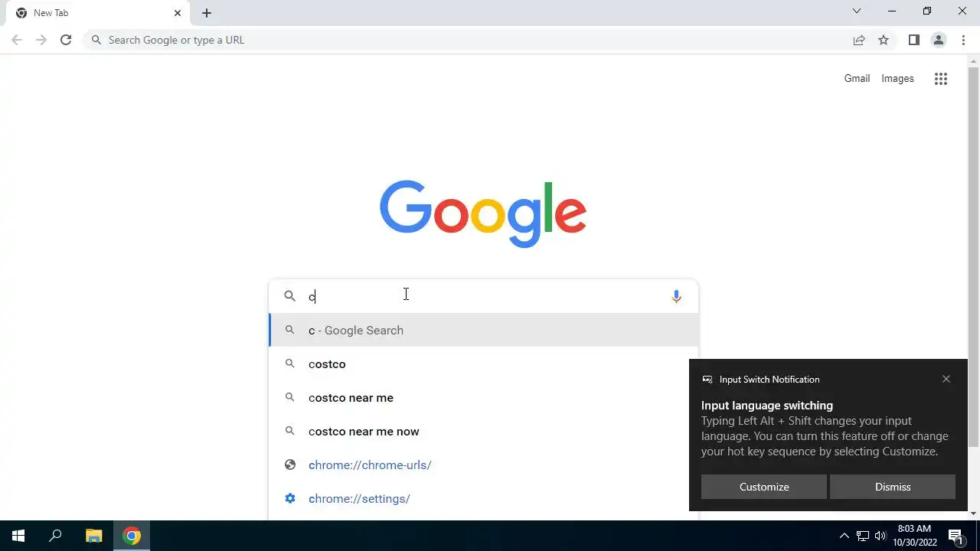
Task: Open Gmail link
Action: (857, 78)
